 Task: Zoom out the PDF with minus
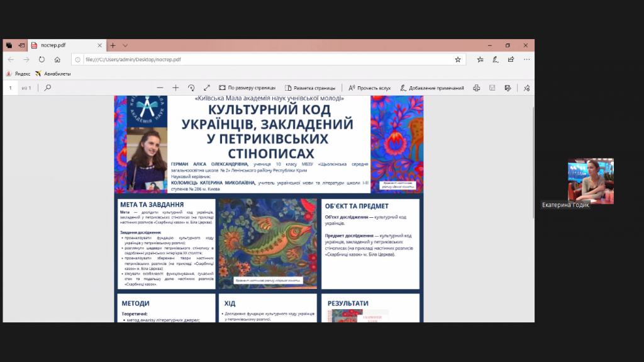click(x=160, y=88)
